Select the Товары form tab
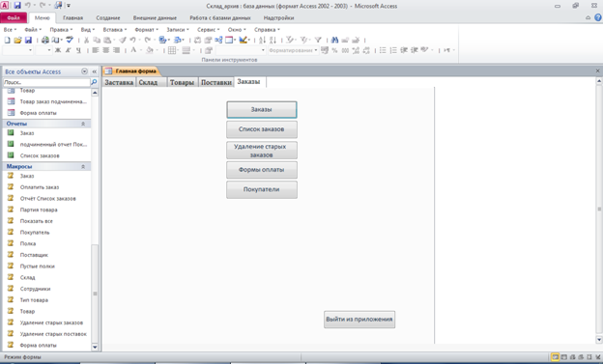This screenshot has height=364, width=603. click(183, 82)
